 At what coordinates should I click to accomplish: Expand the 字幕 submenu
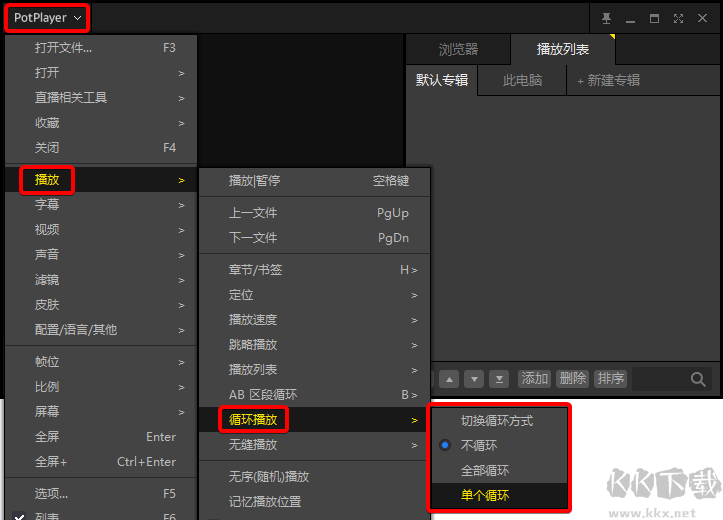[101, 205]
